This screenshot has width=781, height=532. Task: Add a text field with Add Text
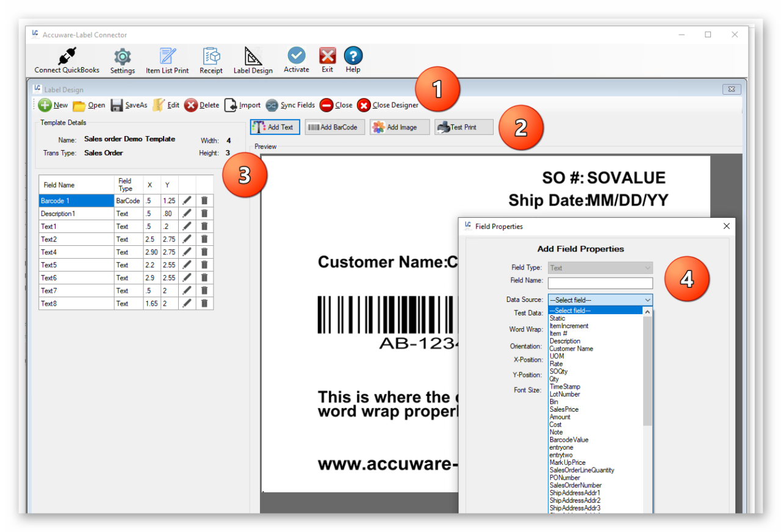275,127
